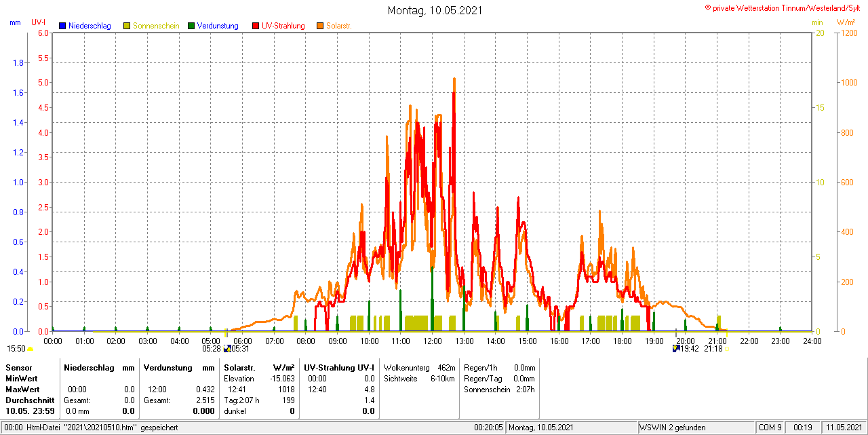Select the Niederschlag legend label
The width and height of the screenshot is (868, 435).
tap(90, 26)
